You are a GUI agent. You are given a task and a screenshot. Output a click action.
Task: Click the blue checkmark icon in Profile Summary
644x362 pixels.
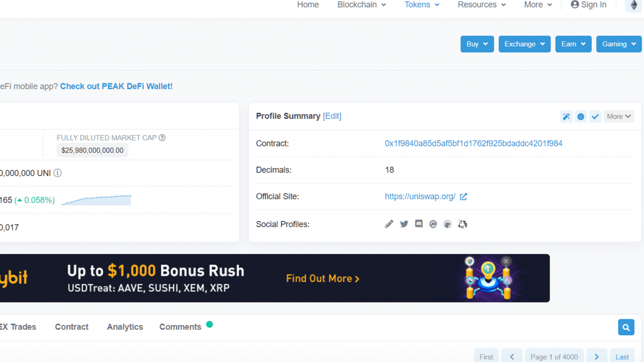coord(595,117)
